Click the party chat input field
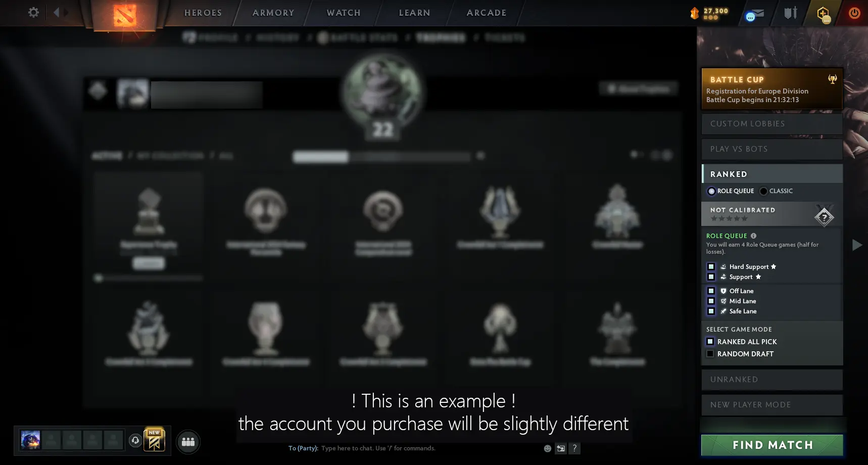Image resolution: width=868 pixels, height=465 pixels. (429, 448)
